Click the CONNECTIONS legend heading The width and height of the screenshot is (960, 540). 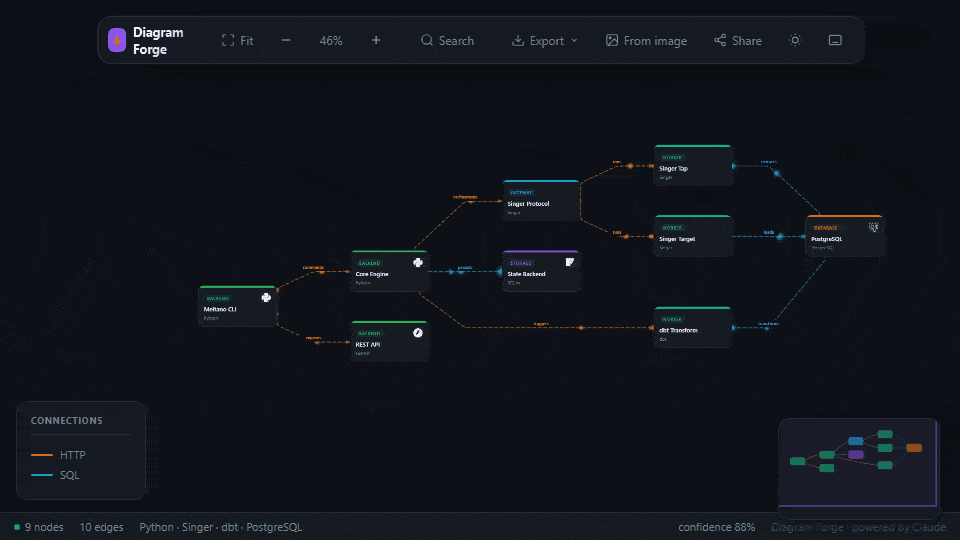click(x=67, y=421)
